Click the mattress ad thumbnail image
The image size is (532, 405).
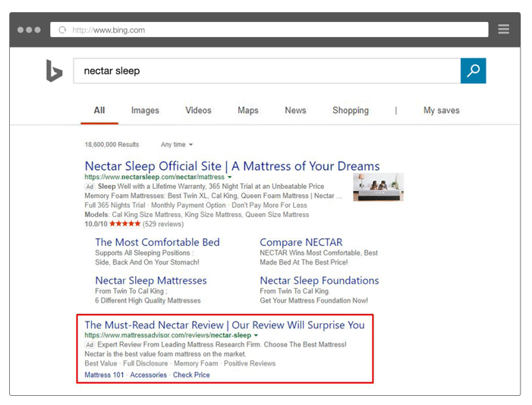378,187
